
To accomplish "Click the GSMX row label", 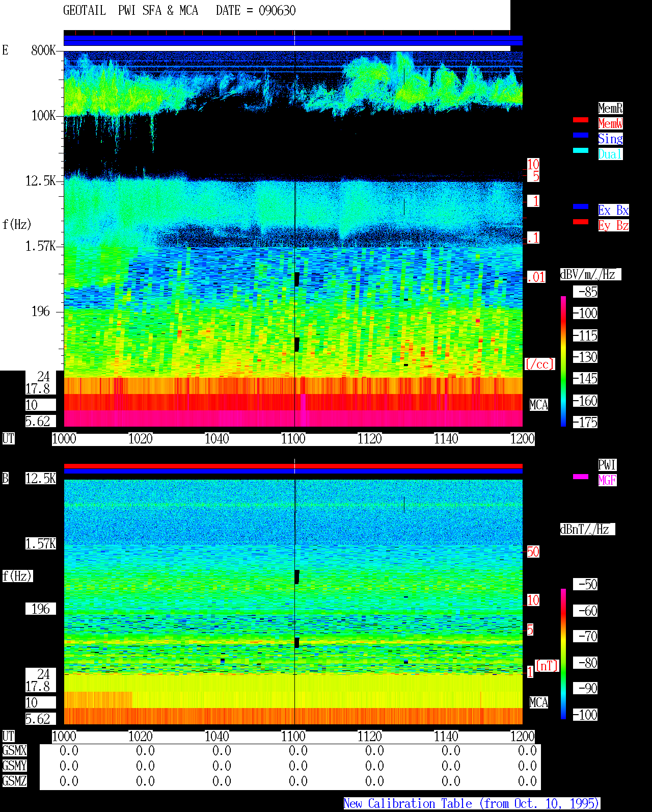I will pos(14,750).
